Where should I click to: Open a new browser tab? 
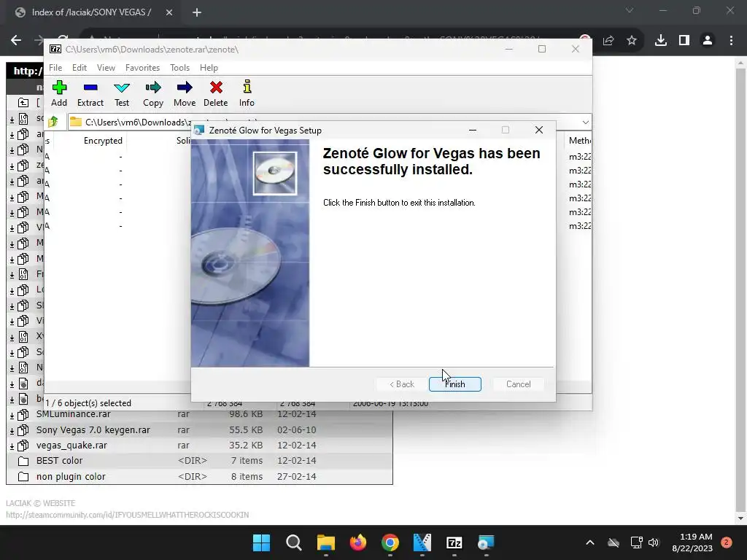(197, 12)
